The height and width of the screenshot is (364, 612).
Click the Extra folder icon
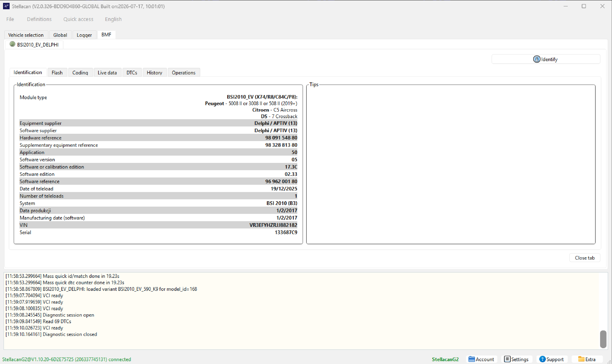(x=581, y=359)
